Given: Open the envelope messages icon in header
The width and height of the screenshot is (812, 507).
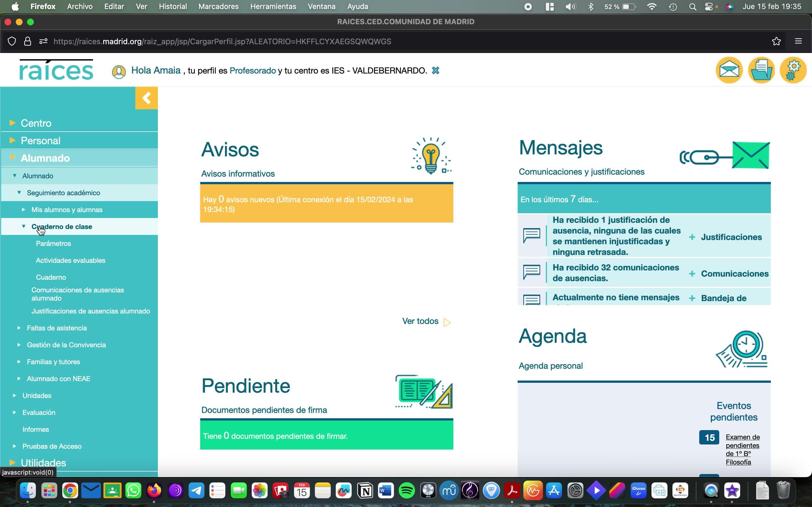Looking at the screenshot, I should 729,70.
